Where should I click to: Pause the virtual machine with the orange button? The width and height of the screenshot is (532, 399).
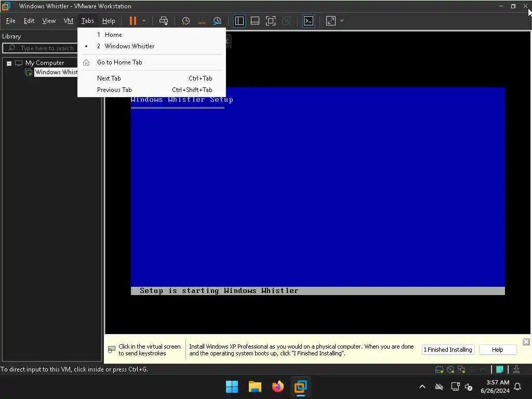pos(132,21)
